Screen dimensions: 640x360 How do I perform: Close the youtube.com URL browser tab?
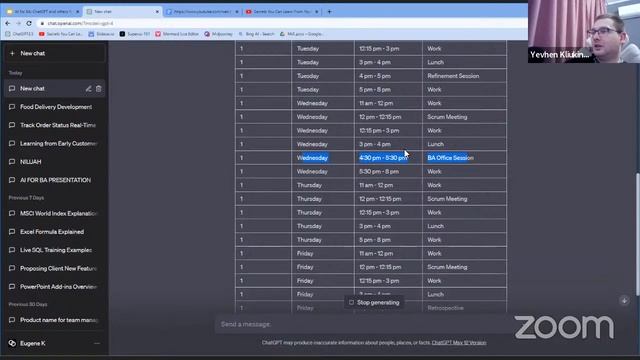[x=237, y=12]
